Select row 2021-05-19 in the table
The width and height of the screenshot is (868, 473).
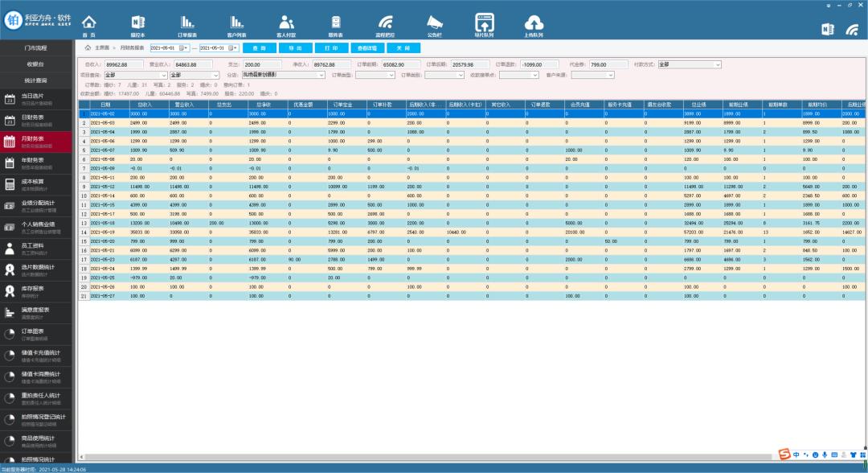[x=472, y=232]
